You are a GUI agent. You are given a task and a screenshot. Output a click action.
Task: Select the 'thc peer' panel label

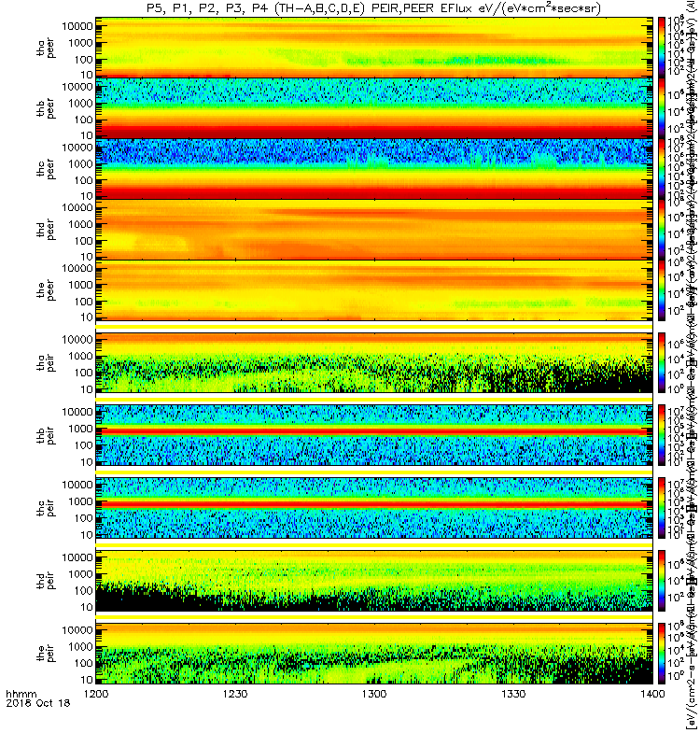click(x=46, y=169)
